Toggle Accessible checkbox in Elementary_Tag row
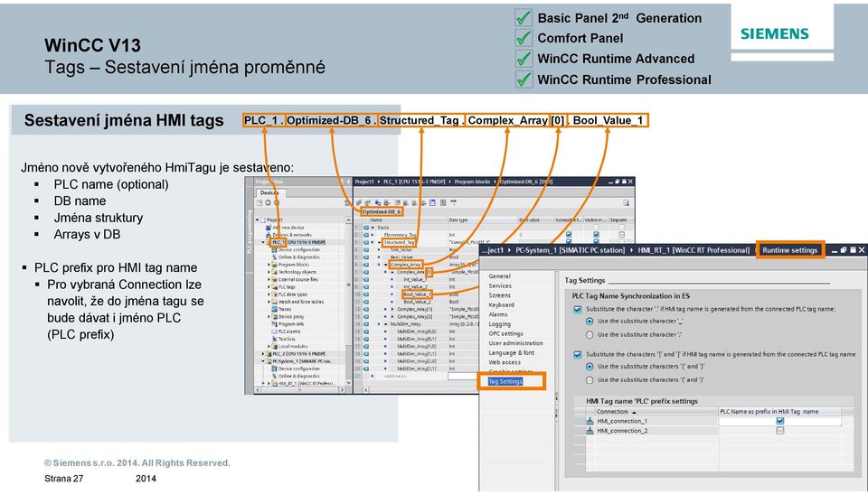The width and height of the screenshot is (868, 495). click(x=569, y=235)
